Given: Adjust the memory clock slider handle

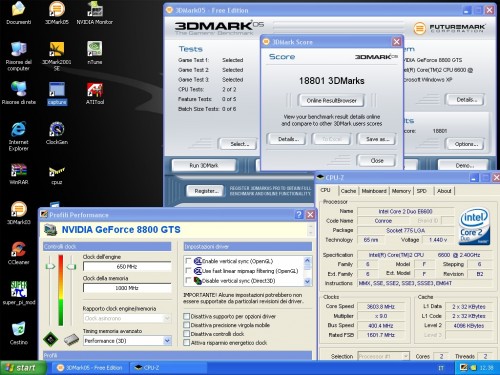Looking at the screenshot, I should (71, 266).
